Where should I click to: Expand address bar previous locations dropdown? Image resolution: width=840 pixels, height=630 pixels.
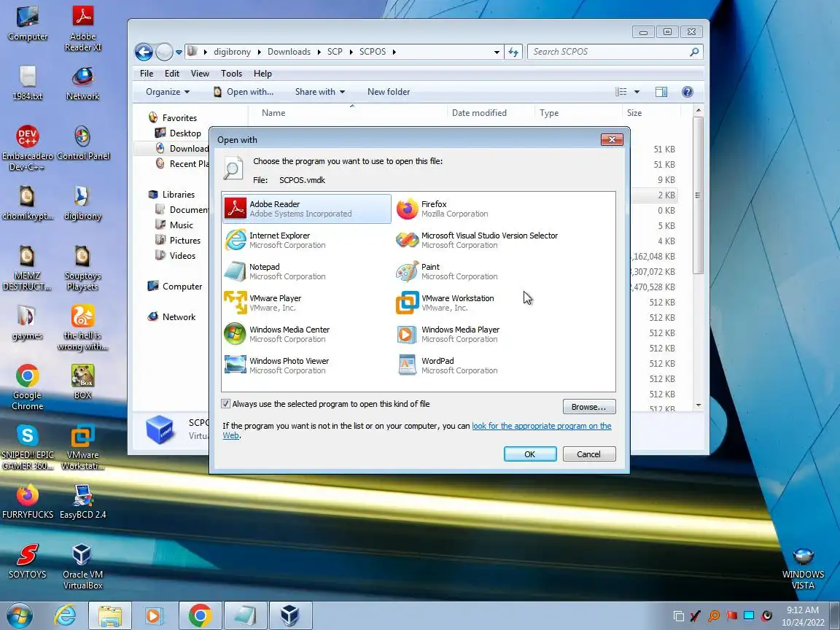(x=497, y=52)
